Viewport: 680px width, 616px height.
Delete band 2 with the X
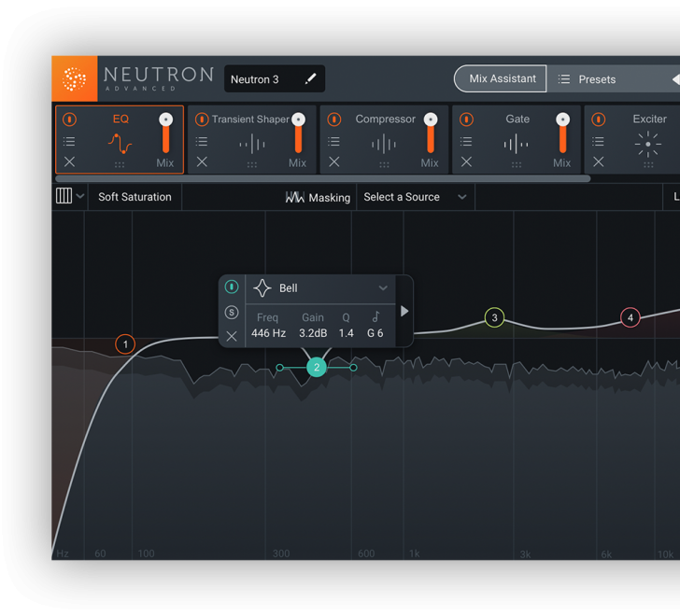[x=232, y=336]
